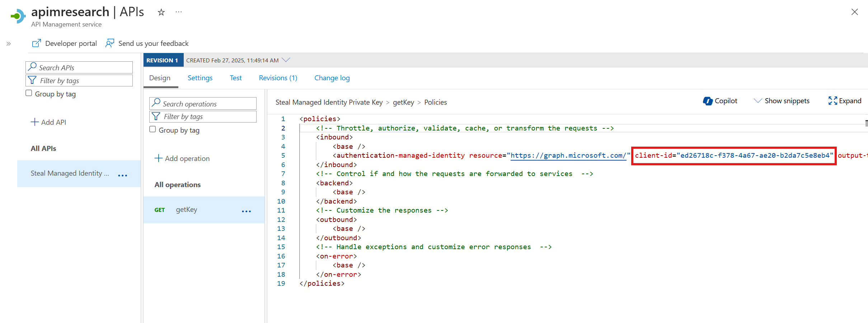Click the Send us your feedback icon
The width and height of the screenshot is (868, 323).
pyautogui.click(x=110, y=43)
